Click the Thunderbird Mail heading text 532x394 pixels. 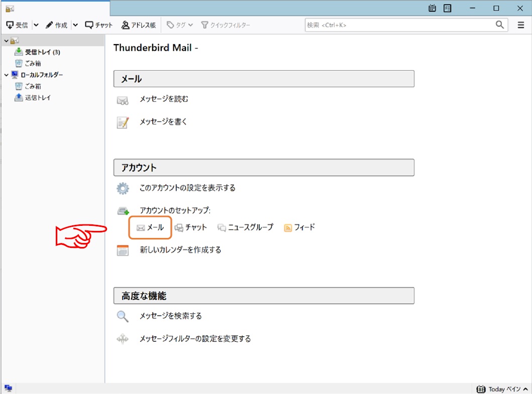156,48
